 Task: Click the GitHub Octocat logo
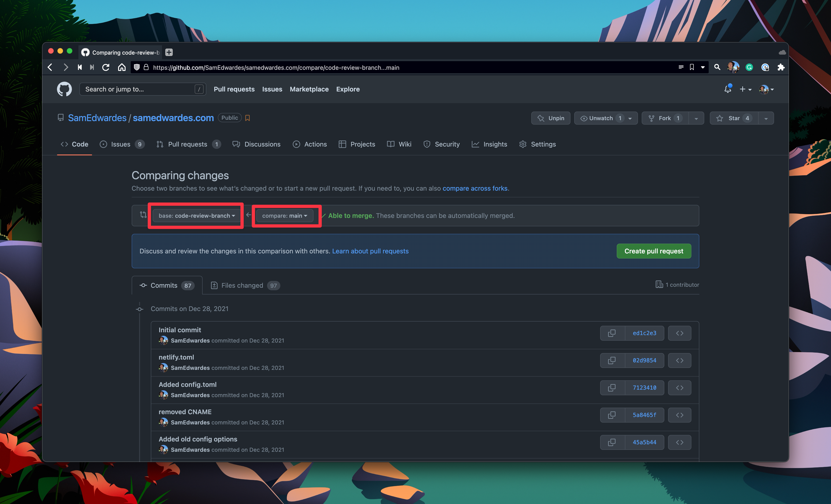pos(64,89)
